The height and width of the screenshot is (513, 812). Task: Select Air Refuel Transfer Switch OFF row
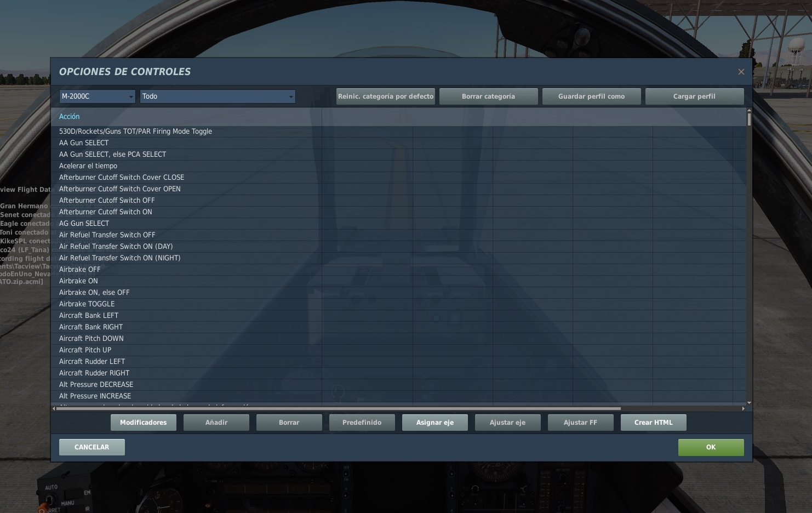click(399, 235)
